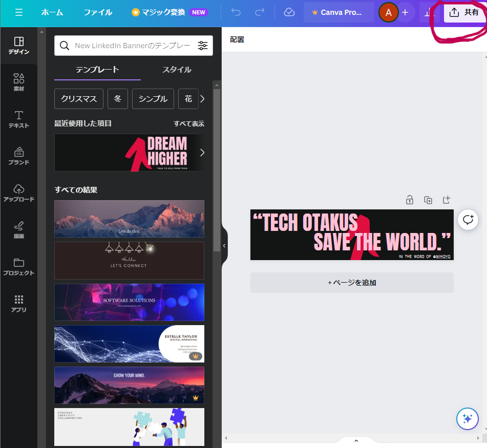Add collaborator with plus icon

tap(405, 12)
